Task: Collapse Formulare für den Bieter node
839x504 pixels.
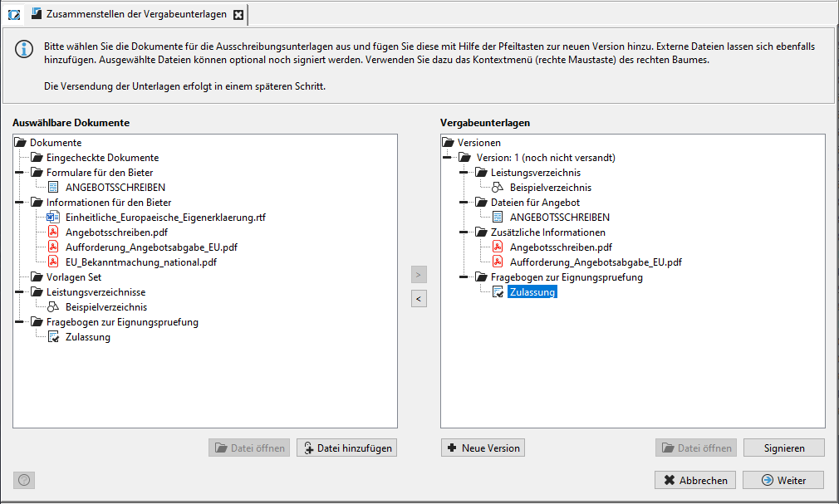Action: tap(19, 172)
